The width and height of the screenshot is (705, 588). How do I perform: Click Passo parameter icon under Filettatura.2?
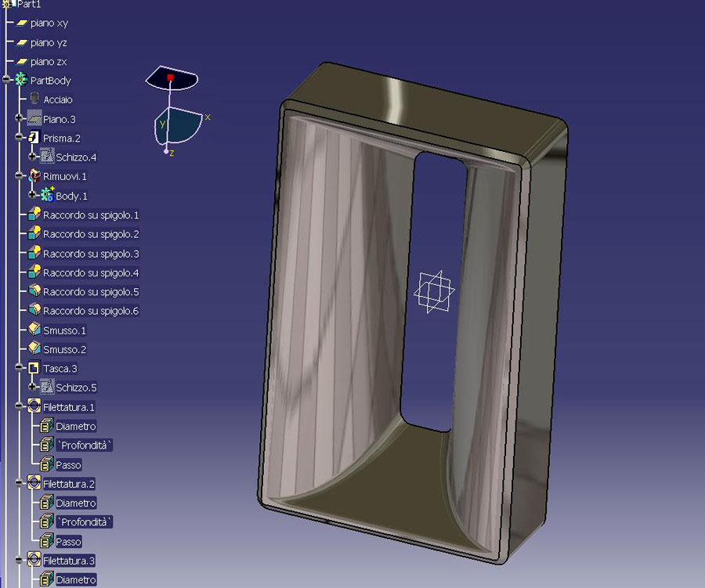[x=47, y=540]
